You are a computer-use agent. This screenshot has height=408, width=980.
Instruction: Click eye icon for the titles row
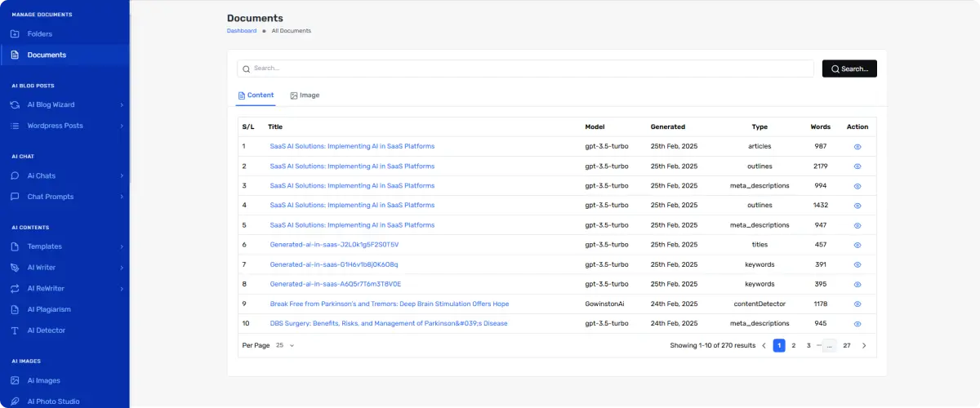coord(857,245)
